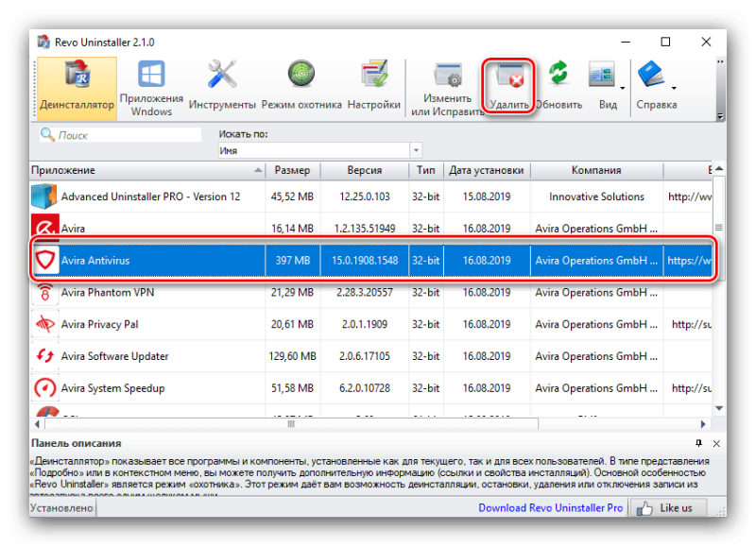This screenshot has height=547, width=756.
Task: Select the Avira Antivirus row name
Action: tap(95, 261)
